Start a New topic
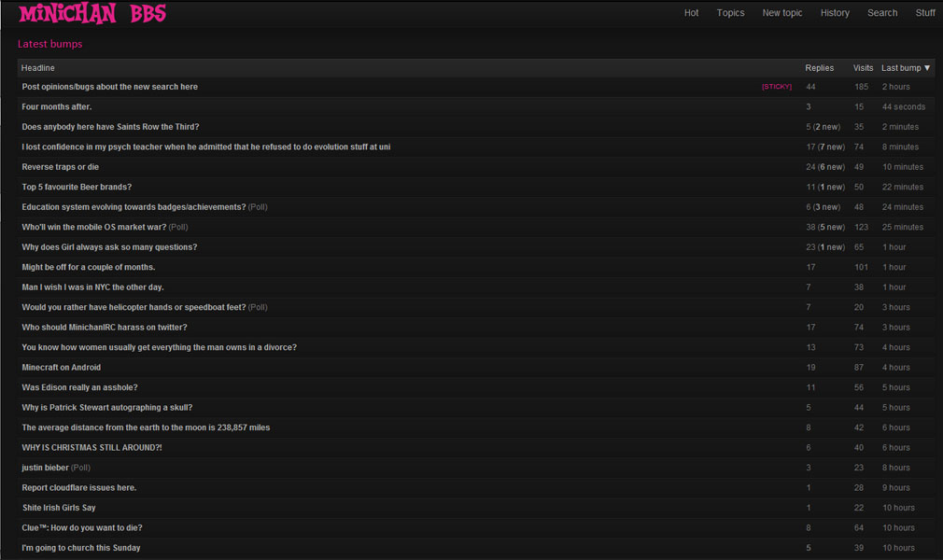This screenshot has width=943, height=560. pyautogui.click(x=781, y=13)
